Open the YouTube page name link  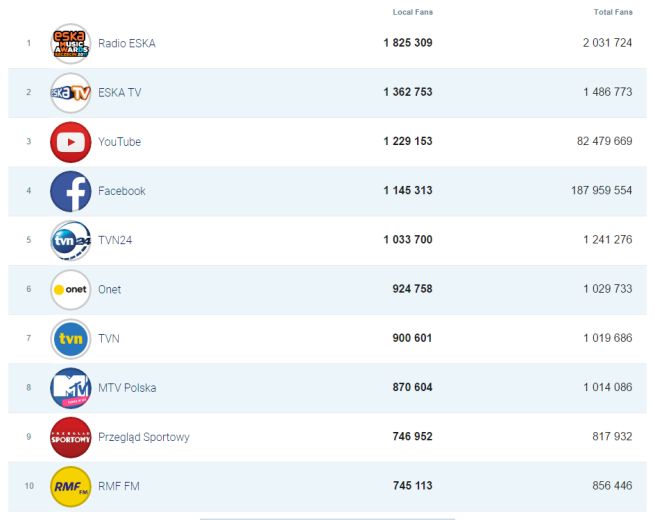(119, 142)
